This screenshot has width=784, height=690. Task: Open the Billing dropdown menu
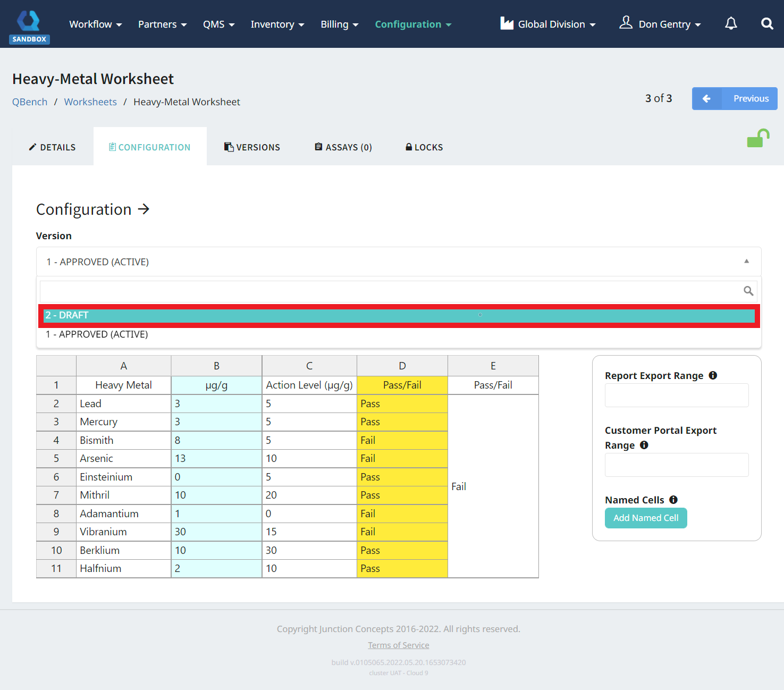pyautogui.click(x=339, y=24)
